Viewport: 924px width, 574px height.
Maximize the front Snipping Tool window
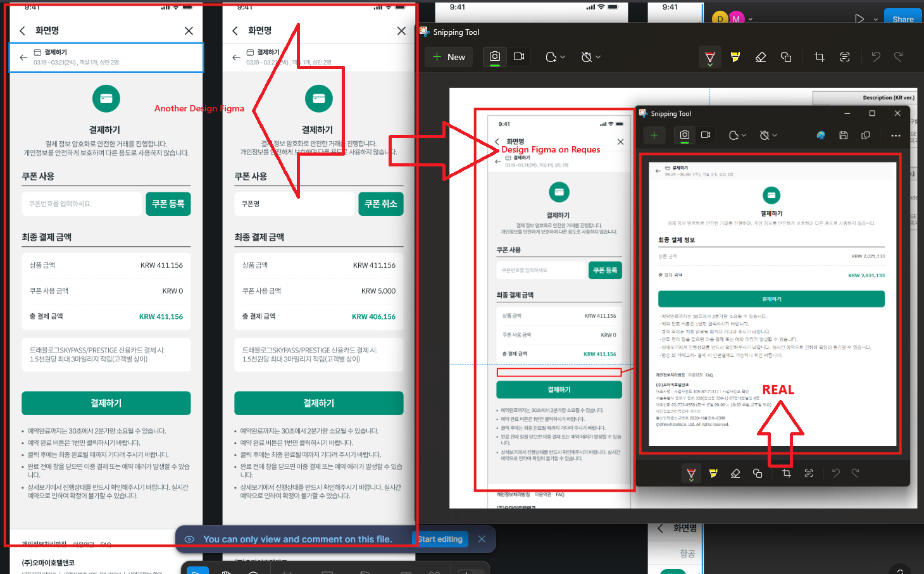coord(872,113)
